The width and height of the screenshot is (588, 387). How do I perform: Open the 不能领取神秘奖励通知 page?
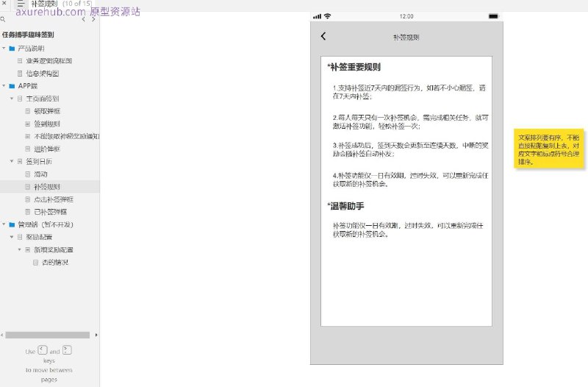(x=67, y=136)
